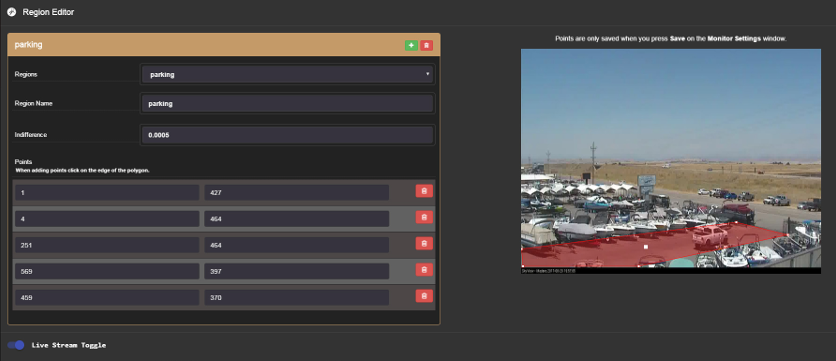Click the X coordinate field containing 569
This screenshot has width=836, height=361.
tap(107, 271)
